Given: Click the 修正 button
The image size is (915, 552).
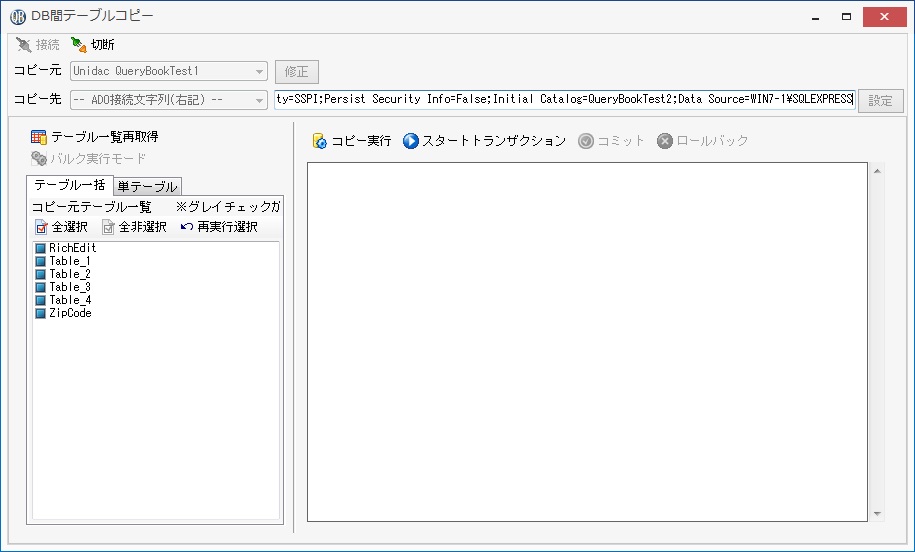Looking at the screenshot, I should (296, 71).
